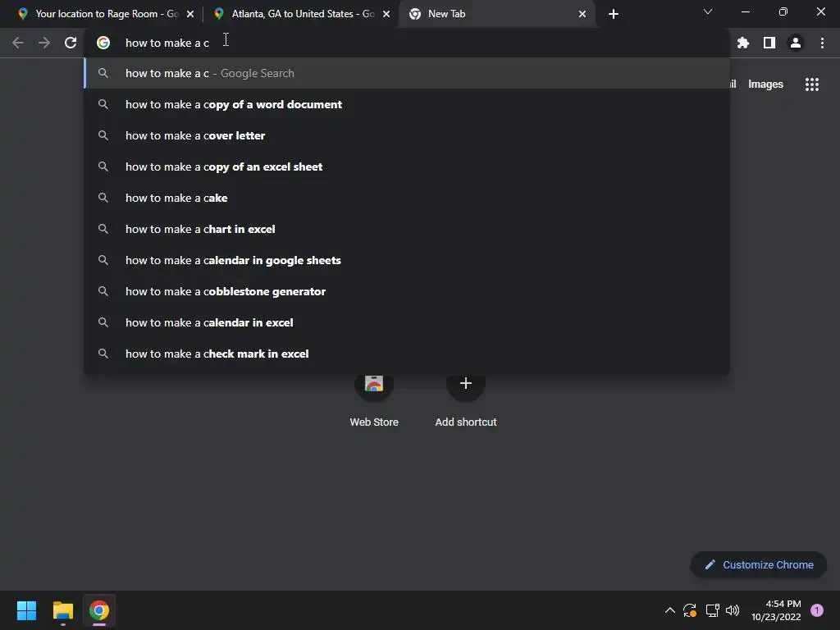Image resolution: width=840 pixels, height=630 pixels.
Task: Open the network tray icon
Action: tap(713, 610)
